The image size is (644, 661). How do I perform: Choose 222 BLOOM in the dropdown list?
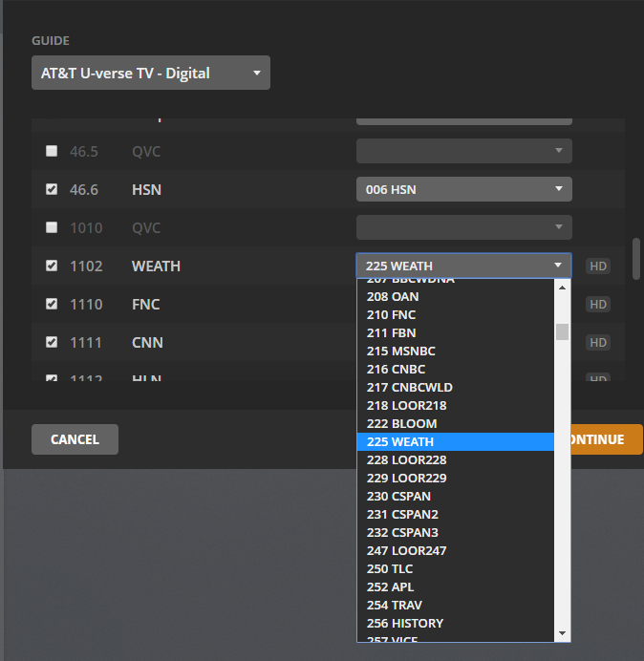coord(456,424)
